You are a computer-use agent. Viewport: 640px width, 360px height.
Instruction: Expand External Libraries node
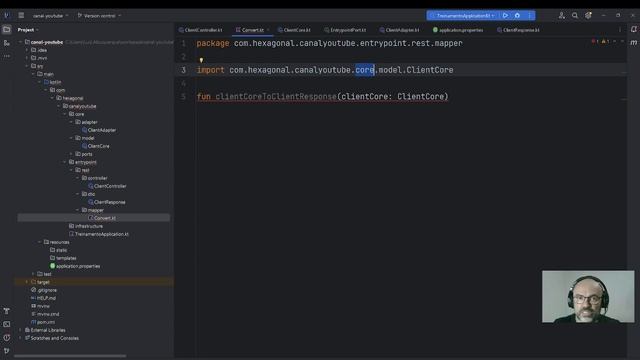20,330
